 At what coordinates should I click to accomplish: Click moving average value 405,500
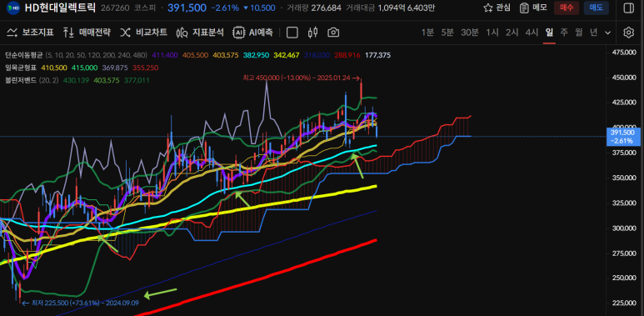pyautogui.click(x=195, y=55)
